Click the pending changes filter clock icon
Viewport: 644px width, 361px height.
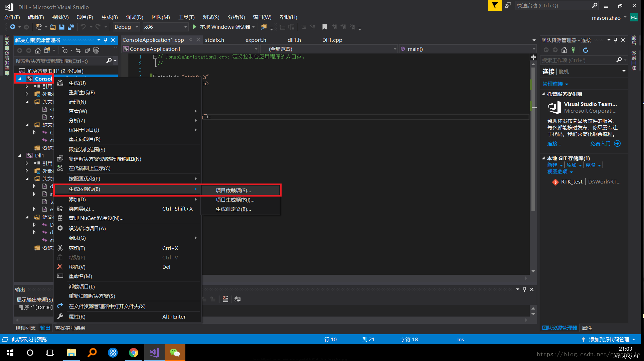[x=65, y=50]
